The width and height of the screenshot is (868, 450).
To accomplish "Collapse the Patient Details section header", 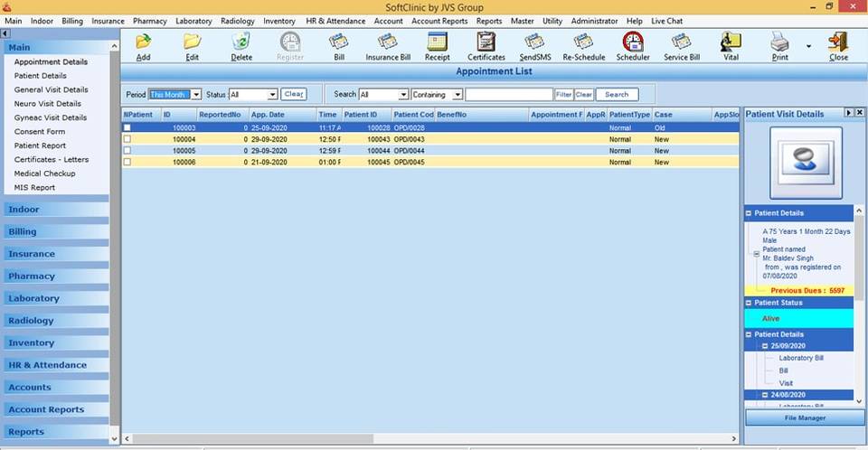I will click(749, 213).
